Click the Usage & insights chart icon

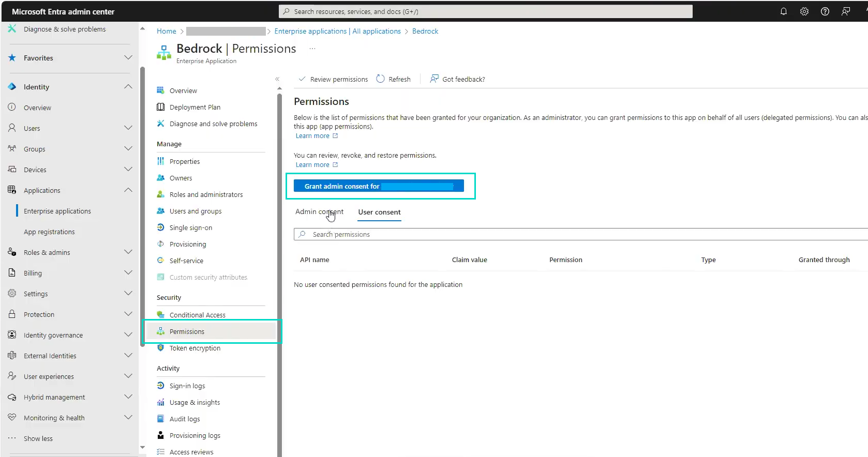[160, 402]
